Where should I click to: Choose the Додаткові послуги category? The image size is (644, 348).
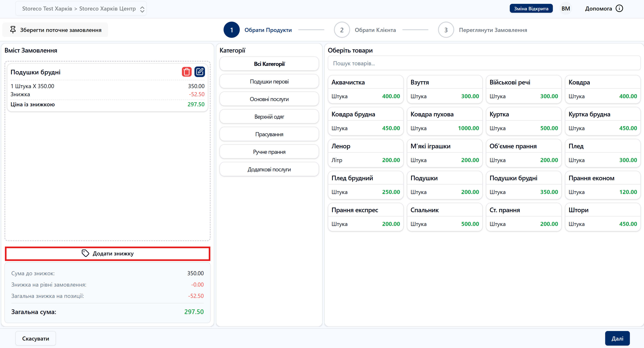pyautogui.click(x=269, y=170)
